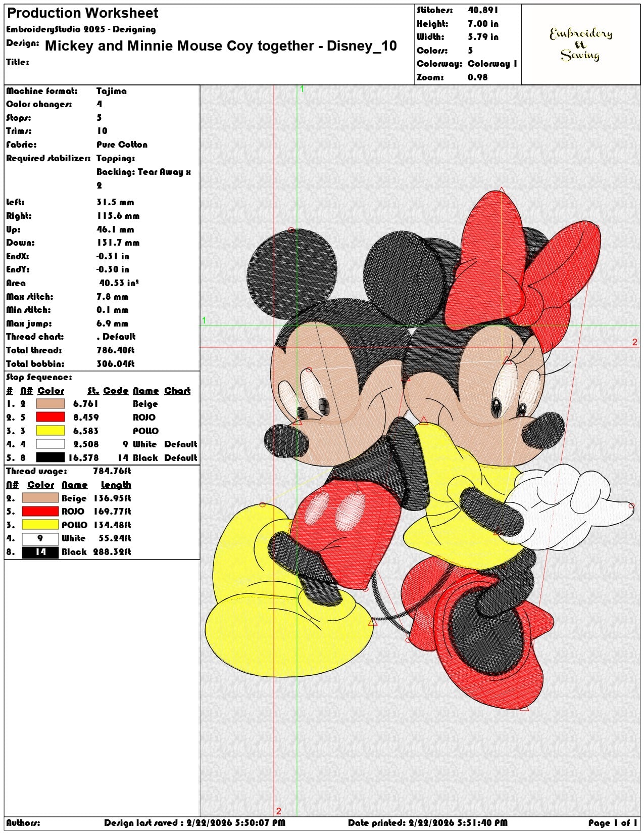This screenshot has width=644, height=834.
Task: Select the Black length 288.32ft
Action: (x=112, y=552)
